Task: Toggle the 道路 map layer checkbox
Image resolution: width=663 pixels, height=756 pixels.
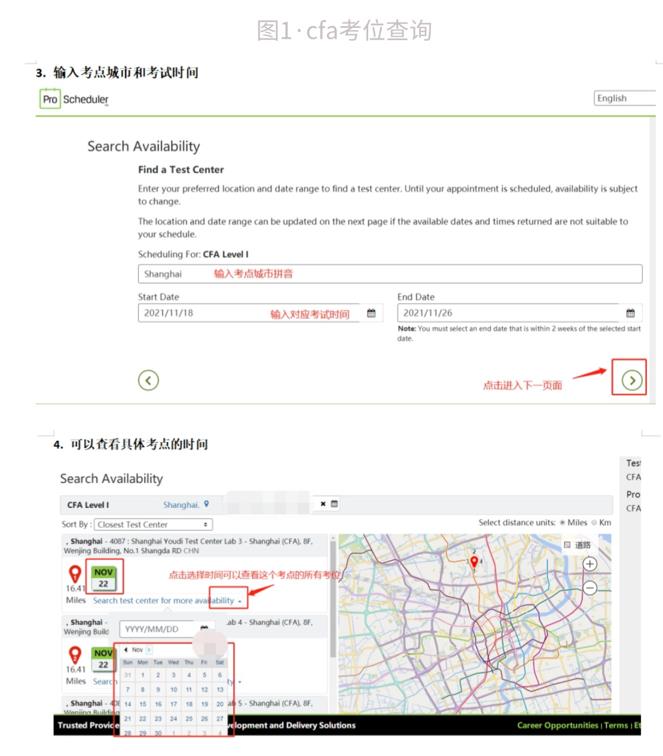Action: coord(568,545)
